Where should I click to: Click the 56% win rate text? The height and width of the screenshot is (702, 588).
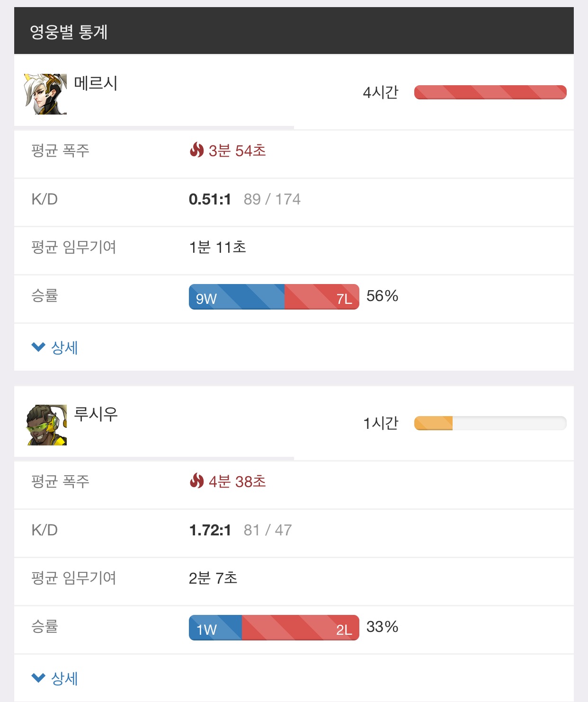(382, 296)
